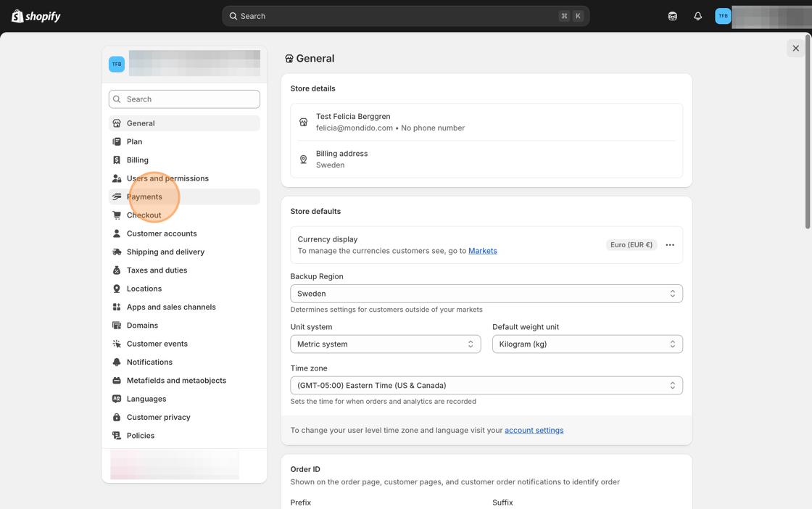This screenshot has width=812, height=509.
Task: Click the Locations pin icon in sidebar
Action: 117,289
